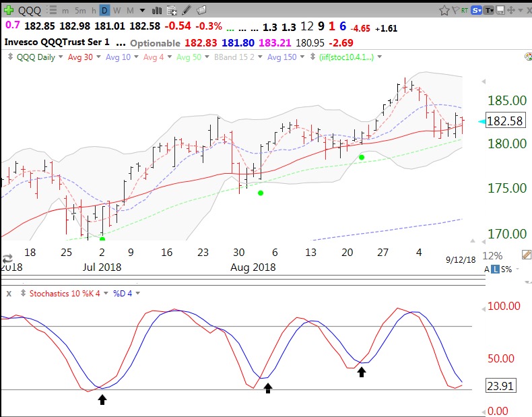Click the green plus add-chart icon
The image size is (532, 417).
(9, 11)
